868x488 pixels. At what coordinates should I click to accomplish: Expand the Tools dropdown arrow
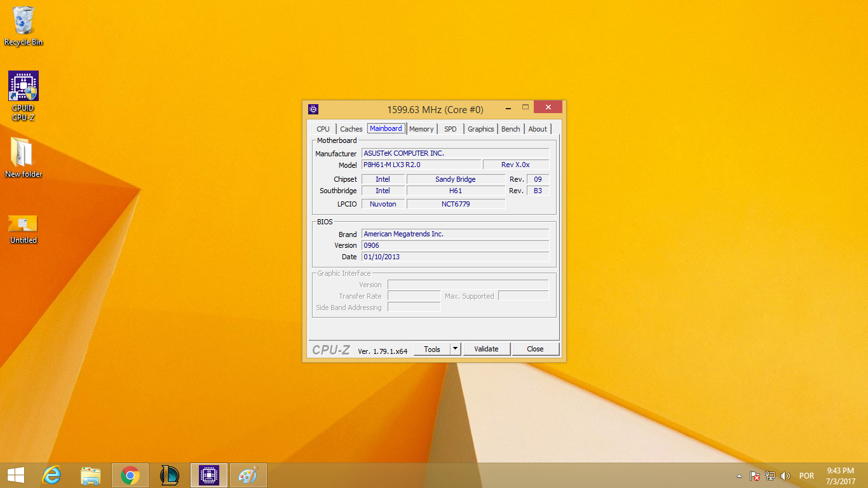tap(455, 349)
